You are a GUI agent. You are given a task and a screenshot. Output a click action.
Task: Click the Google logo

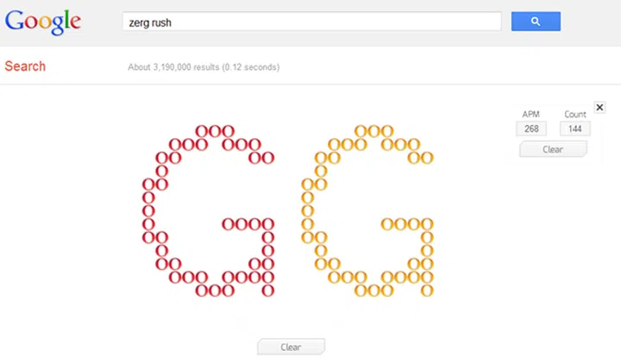(42, 22)
